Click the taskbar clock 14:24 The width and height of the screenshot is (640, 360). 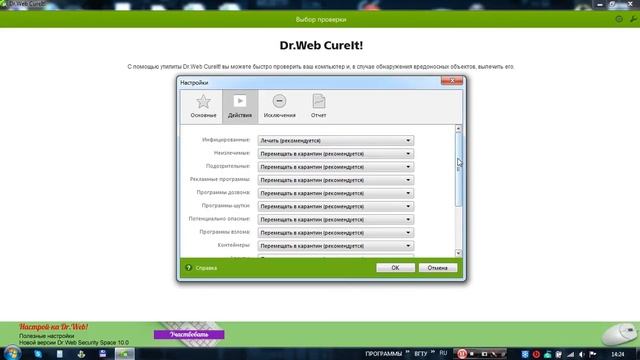coord(618,354)
